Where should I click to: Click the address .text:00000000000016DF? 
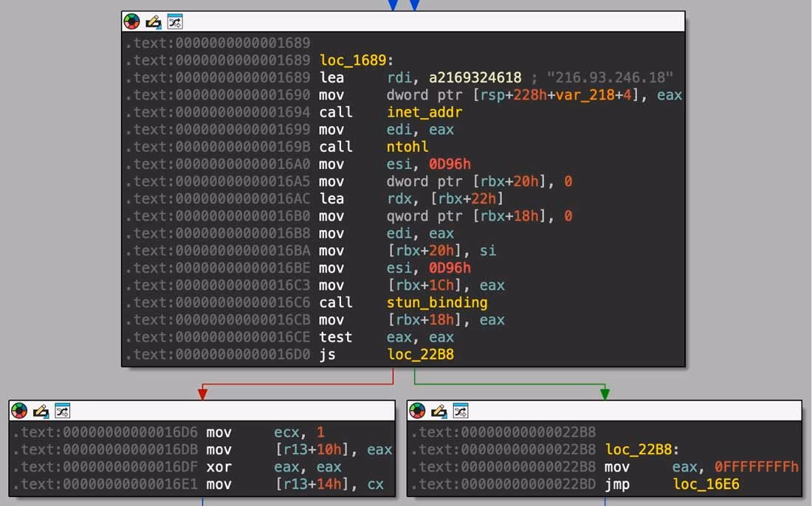105,467
